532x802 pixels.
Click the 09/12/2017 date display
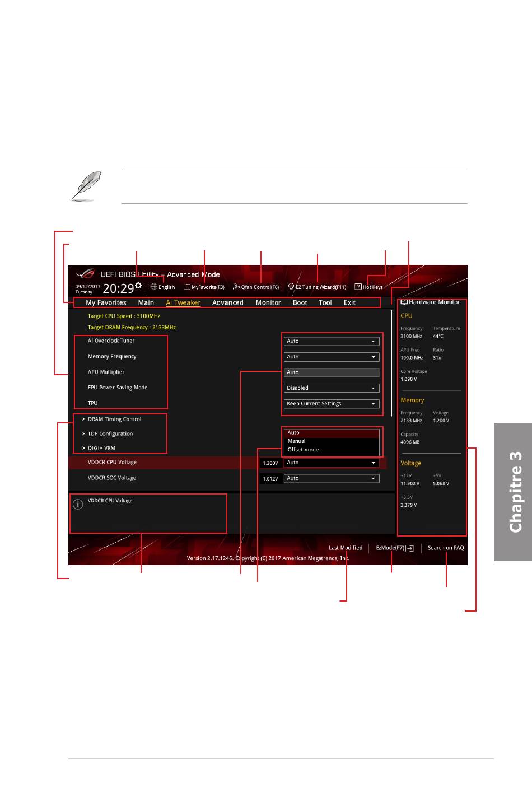point(88,286)
